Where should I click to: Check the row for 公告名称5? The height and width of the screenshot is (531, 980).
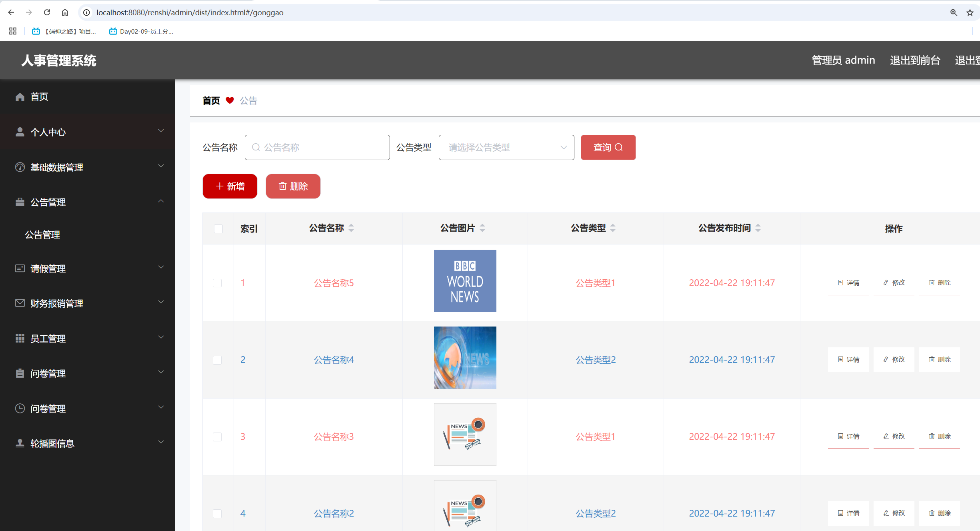[217, 283]
